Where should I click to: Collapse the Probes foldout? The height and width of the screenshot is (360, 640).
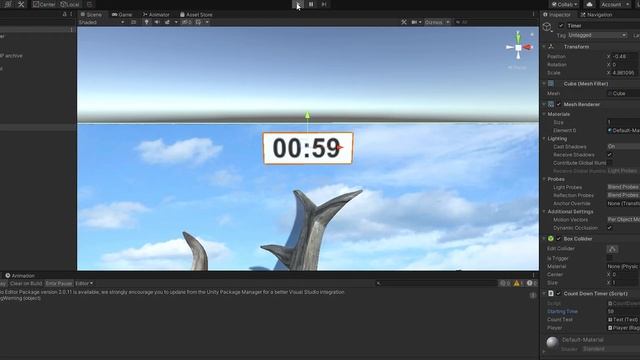tap(544, 179)
